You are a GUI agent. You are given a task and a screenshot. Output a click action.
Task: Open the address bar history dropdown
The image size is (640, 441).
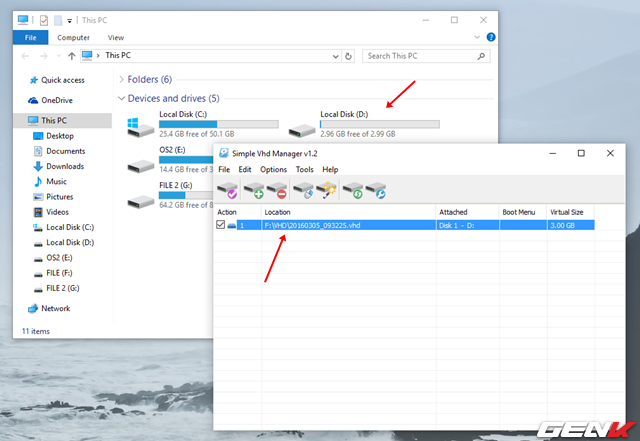click(x=336, y=56)
